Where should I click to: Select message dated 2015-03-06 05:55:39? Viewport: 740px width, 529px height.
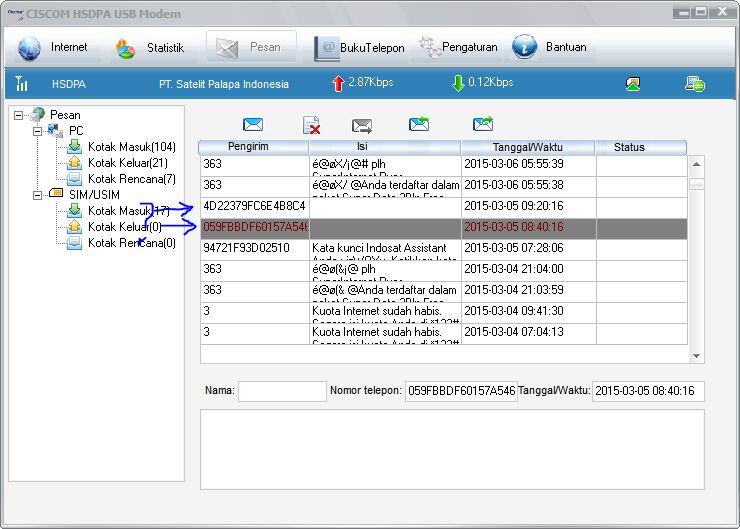(x=444, y=166)
